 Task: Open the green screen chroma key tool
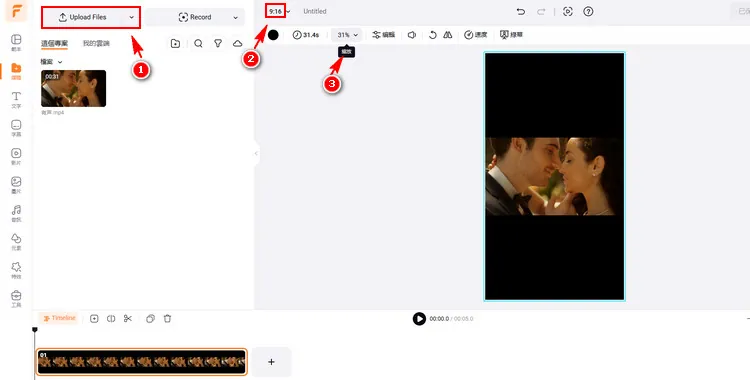511,35
